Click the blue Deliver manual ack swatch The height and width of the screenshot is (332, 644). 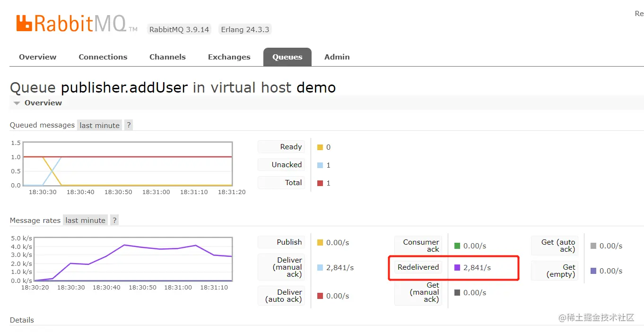[320, 268]
